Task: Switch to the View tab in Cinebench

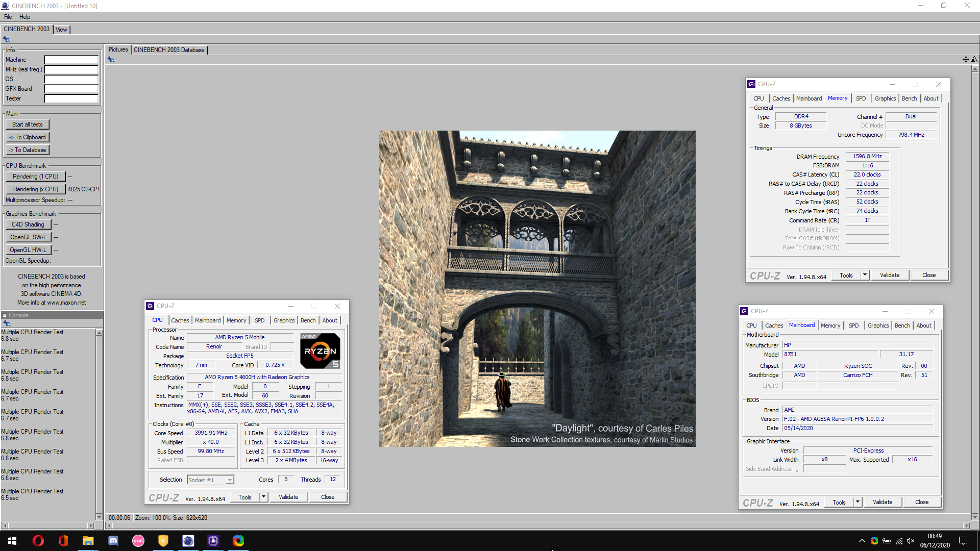Action: (61, 30)
